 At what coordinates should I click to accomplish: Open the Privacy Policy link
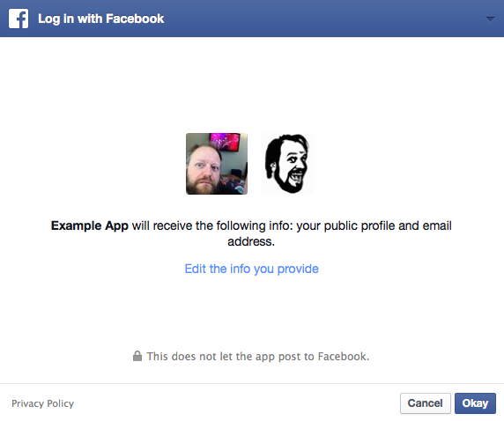pos(43,403)
